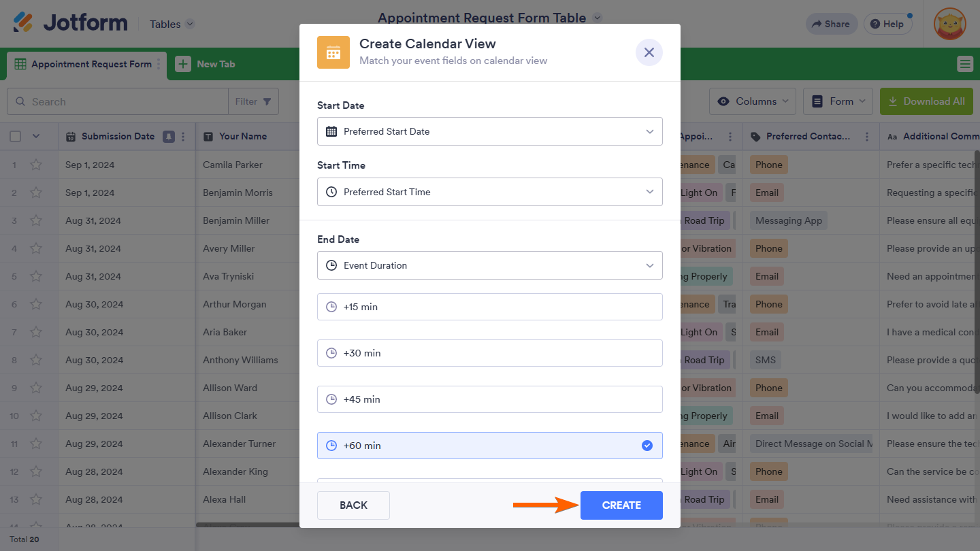Expand the Start Date dropdown

489,131
